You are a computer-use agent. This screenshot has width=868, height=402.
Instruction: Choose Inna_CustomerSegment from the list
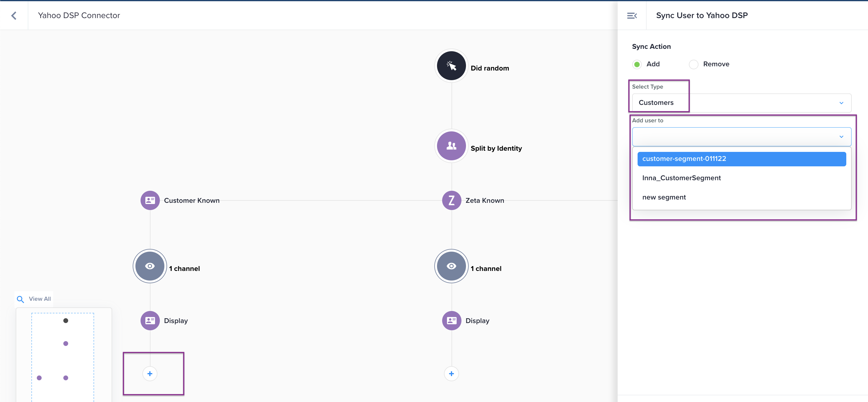(681, 178)
